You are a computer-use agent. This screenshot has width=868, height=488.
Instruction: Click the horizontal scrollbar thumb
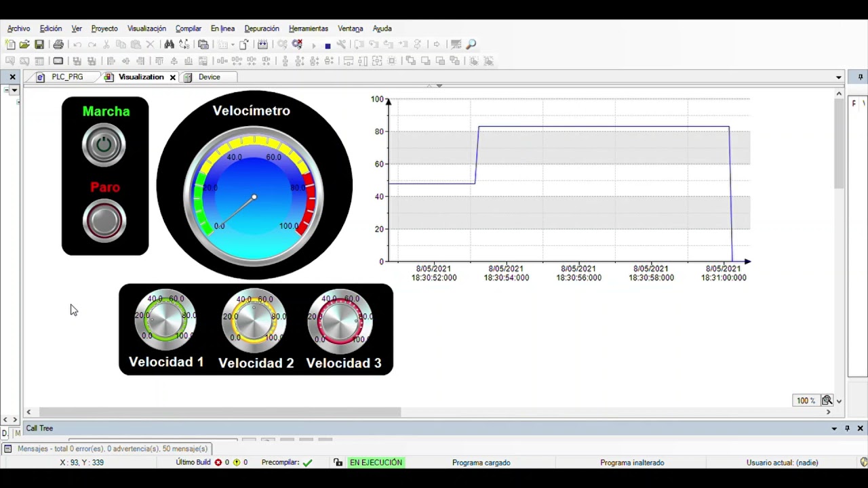(220, 412)
